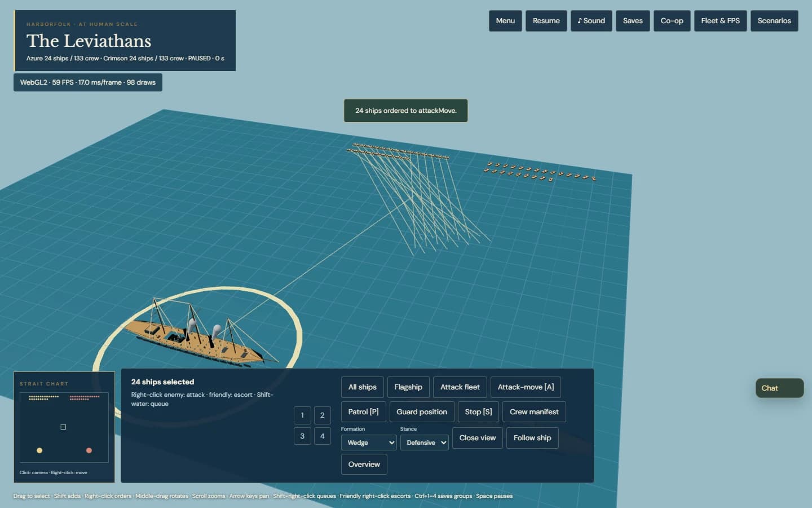Click the '24 ships ordered to attackMove.' notification
The width and height of the screenshot is (812, 508).
pyautogui.click(x=406, y=111)
